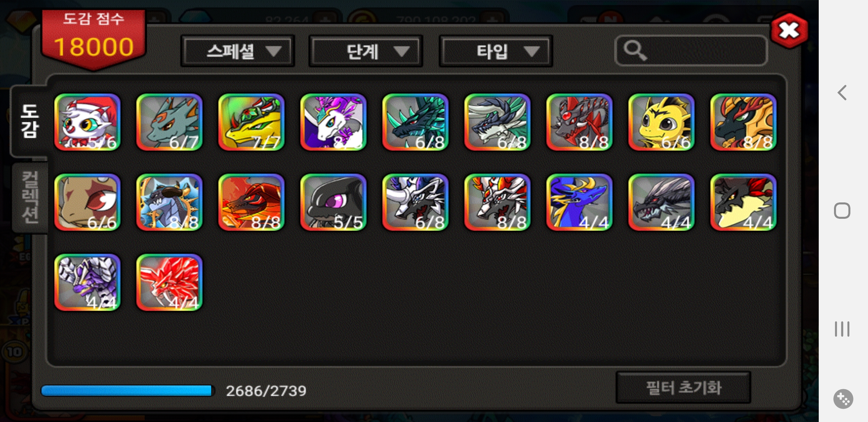The height and width of the screenshot is (422, 868).
Task: Close the dragon encyclopedia with red X
Action: [789, 31]
